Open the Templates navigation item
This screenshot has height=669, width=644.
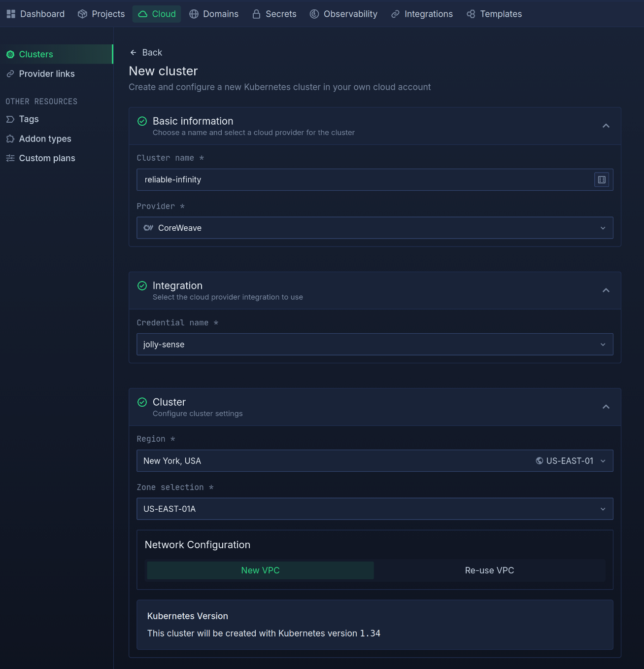coord(494,14)
